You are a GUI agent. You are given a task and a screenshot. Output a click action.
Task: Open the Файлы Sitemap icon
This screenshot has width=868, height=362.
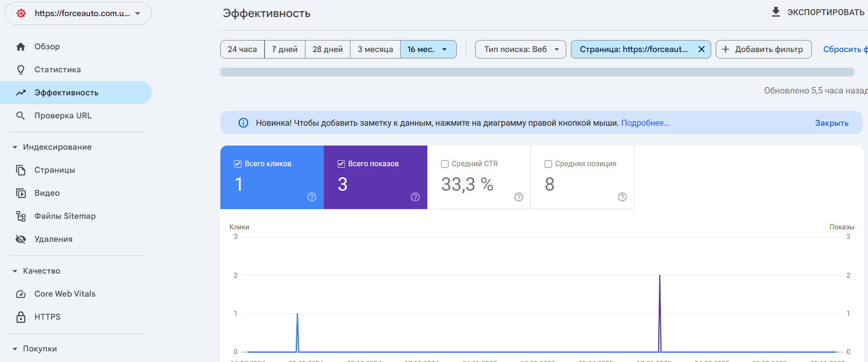tap(21, 216)
